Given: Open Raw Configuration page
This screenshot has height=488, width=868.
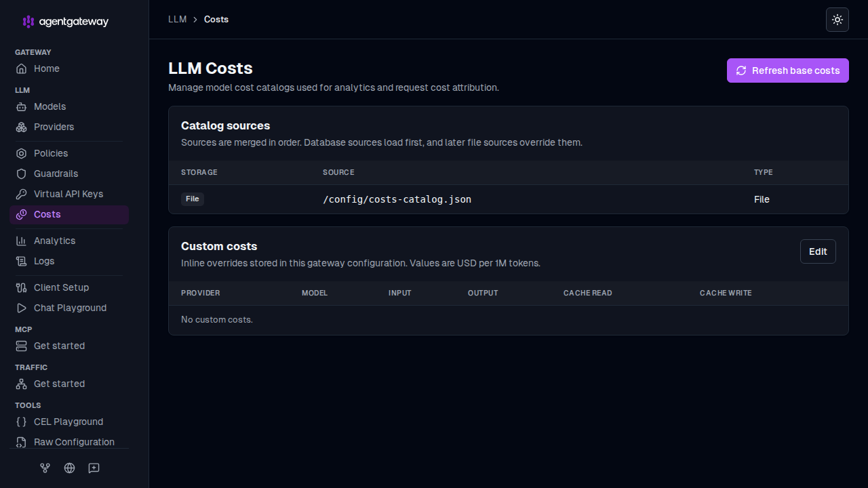Looking at the screenshot, I should [69, 442].
